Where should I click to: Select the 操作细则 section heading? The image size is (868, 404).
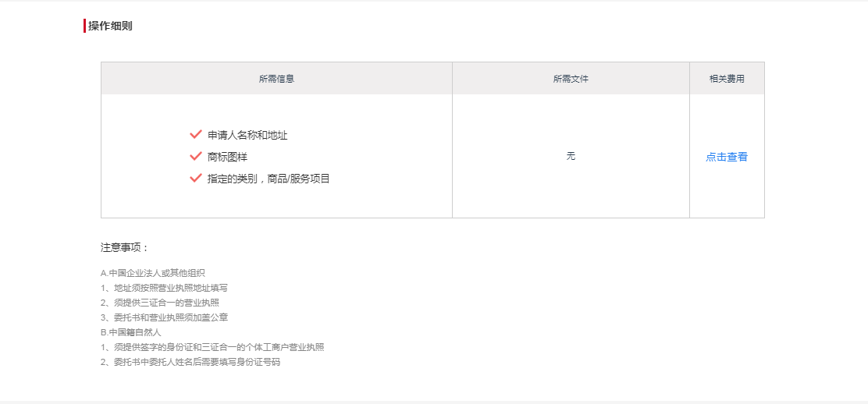pyautogui.click(x=110, y=26)
